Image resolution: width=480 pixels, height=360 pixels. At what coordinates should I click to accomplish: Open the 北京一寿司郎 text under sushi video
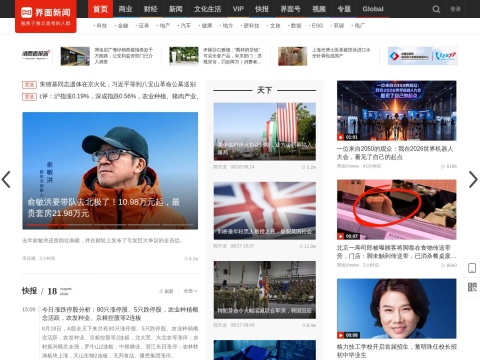coord(396,252)
